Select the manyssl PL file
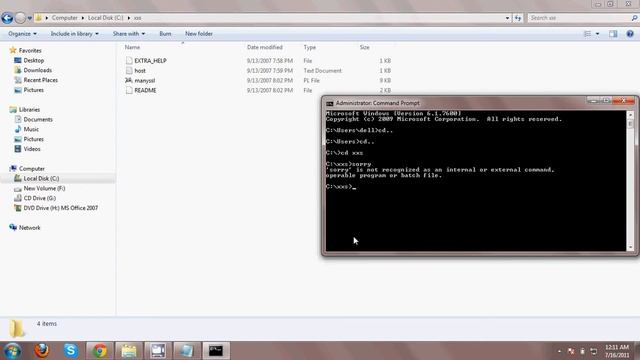The image size is (640, 360). coord(145,80)
